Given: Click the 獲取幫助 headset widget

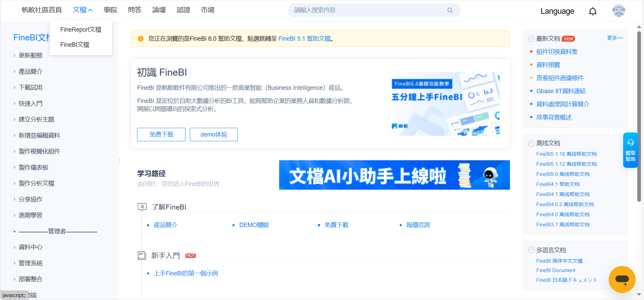Looking at the screenshot, I should click(x=630, y=150).
